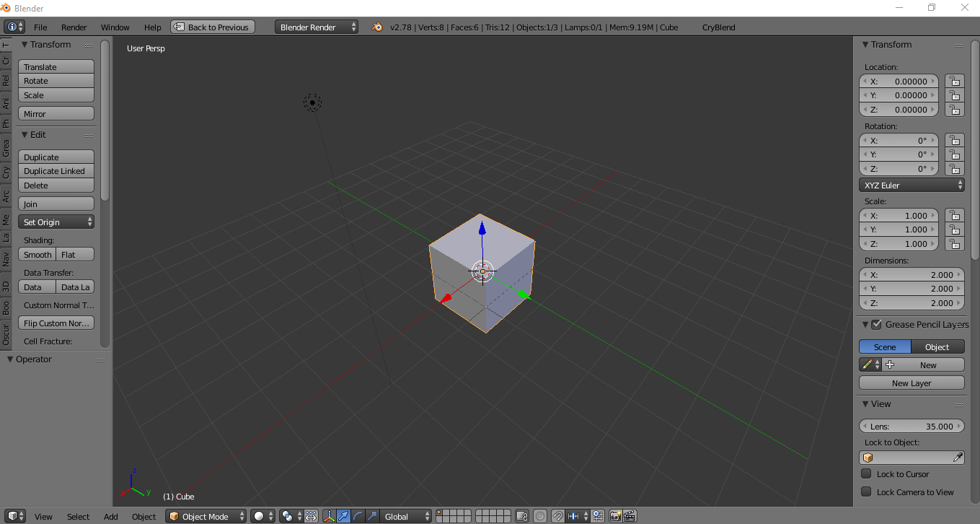Viewport: 980px width, 524px height.
Task: Click the Back to Previous button
Action: point(212,27)
